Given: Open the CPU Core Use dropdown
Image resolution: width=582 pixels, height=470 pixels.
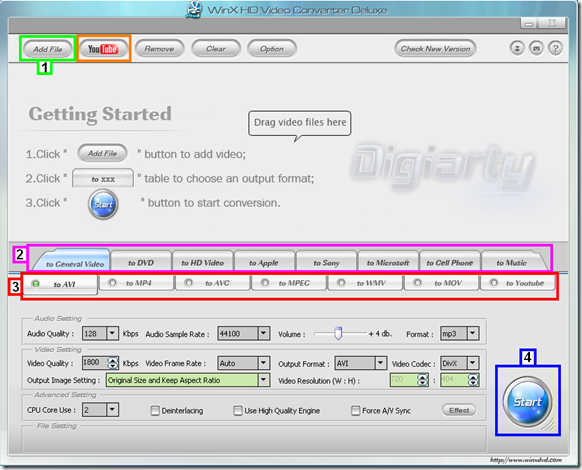Looking at the screenshot, I should point(112,410).
